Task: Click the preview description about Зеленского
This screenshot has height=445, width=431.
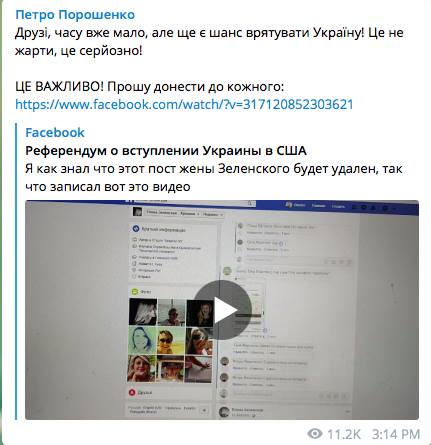Action: tap(214, 178)
